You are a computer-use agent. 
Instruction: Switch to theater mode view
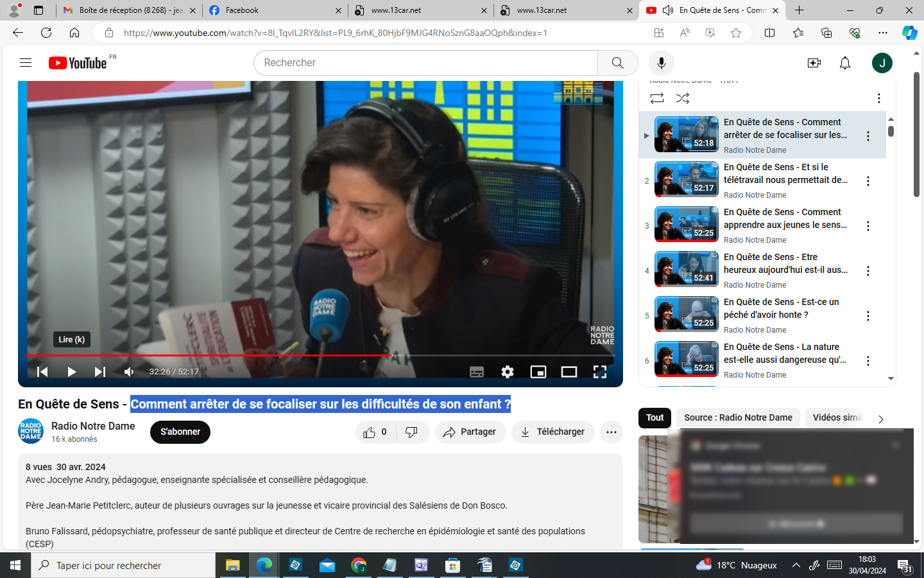pyautogui.click(x=569, y=372)
